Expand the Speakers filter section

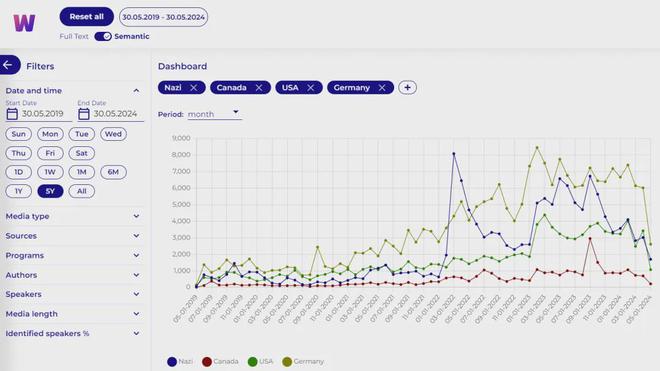click(x=72, y=294)
